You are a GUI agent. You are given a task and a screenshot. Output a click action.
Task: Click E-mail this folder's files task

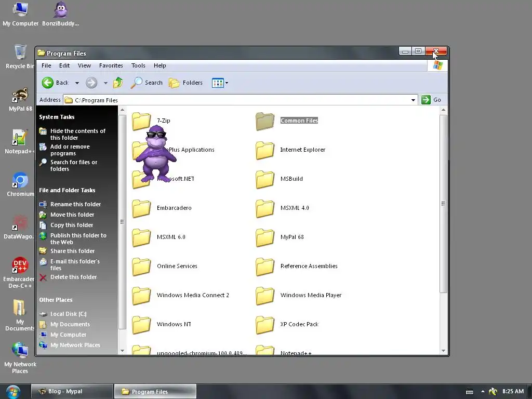(75, 265)
